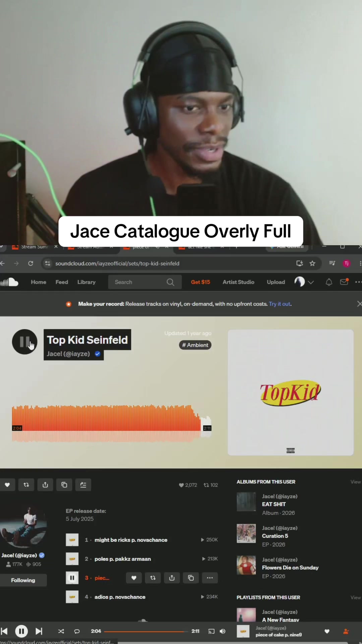Viewport: 362px width, 644px height.
Task: Share track 3 in the tracklist
Action: tap(172, 578)
